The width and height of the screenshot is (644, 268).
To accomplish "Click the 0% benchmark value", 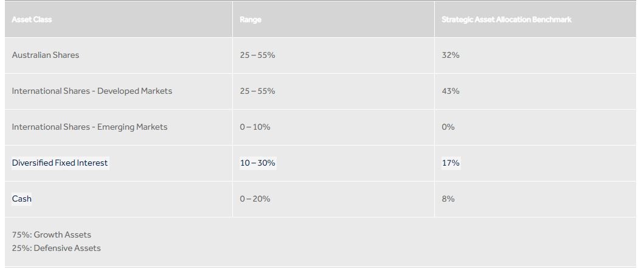I will 448,127.
